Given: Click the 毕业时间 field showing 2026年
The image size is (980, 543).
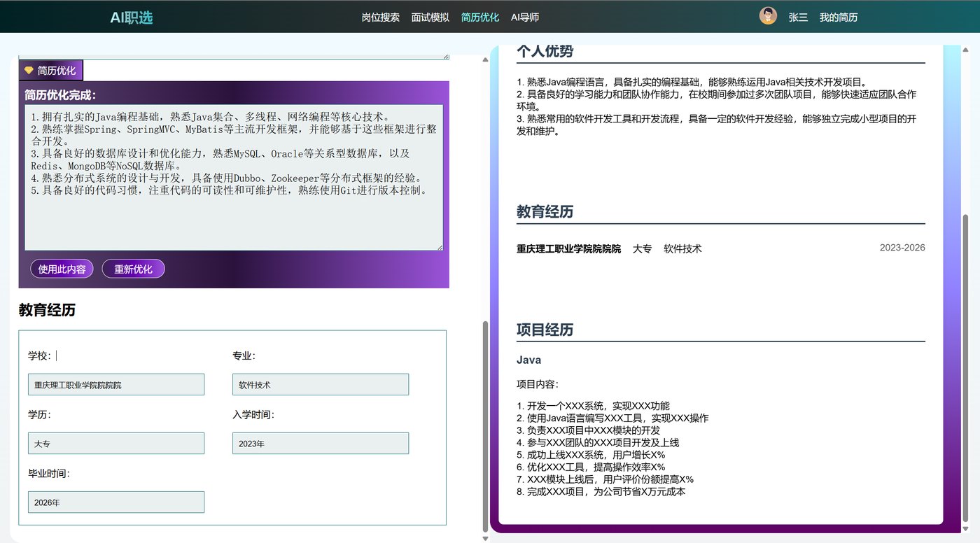Looking at the screenshot, I should click(x=116, y=502).
